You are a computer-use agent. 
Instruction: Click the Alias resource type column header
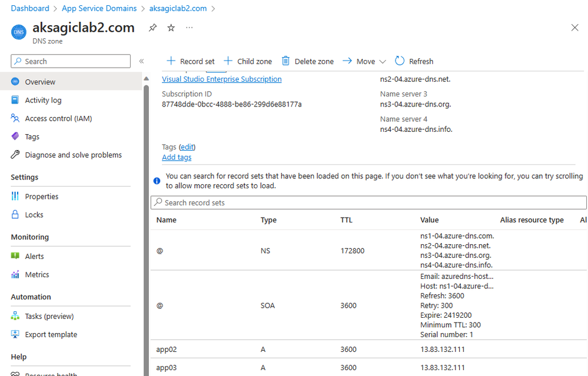click(531, 220)
